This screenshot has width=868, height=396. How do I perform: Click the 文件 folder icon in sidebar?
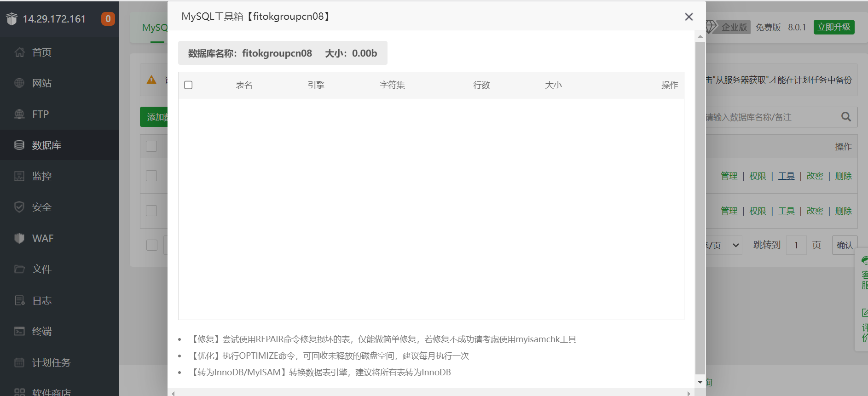click(x=19, y=269)
